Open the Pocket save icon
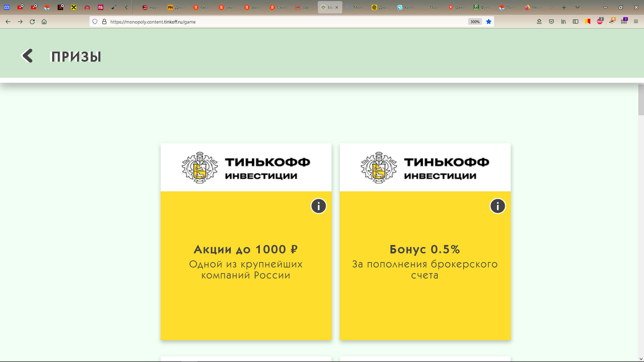 (551, 22)
